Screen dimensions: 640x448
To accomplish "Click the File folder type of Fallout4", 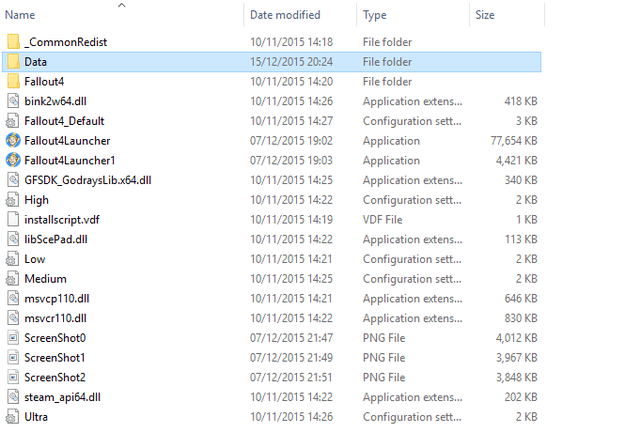I will (x=387, y=81).
